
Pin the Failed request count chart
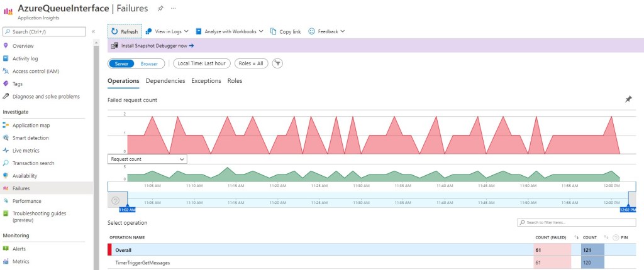[628, 100]
